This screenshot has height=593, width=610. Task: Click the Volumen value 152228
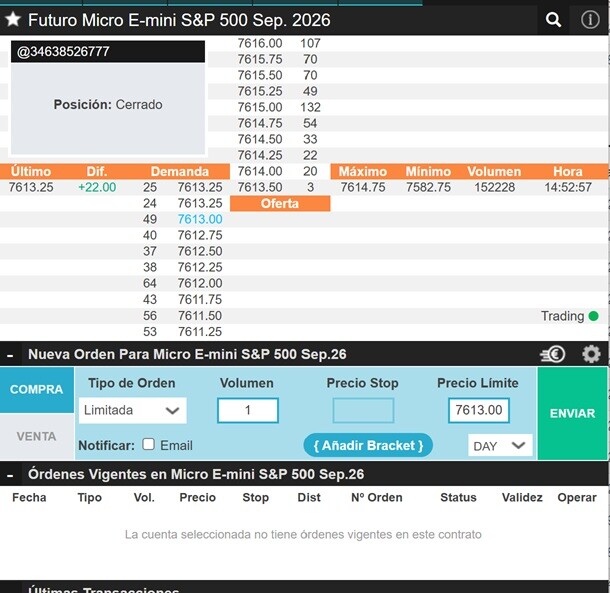click(x=494, y=187)
